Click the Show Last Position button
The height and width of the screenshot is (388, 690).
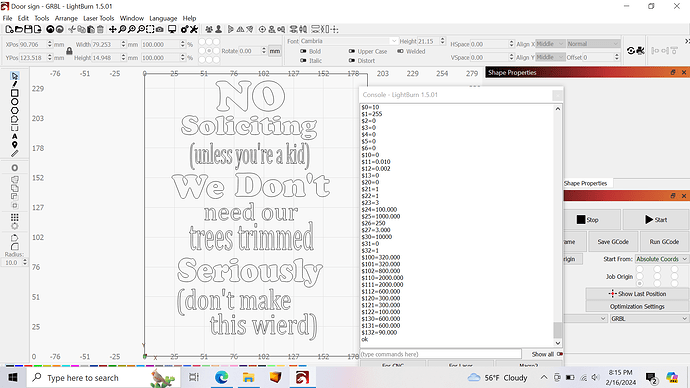pyautogui.click(x=637, y=294)
